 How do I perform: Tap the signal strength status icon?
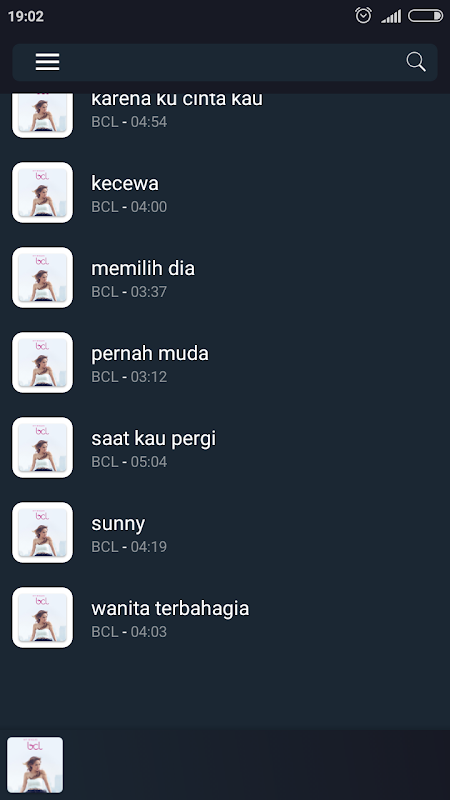[391, 16]
